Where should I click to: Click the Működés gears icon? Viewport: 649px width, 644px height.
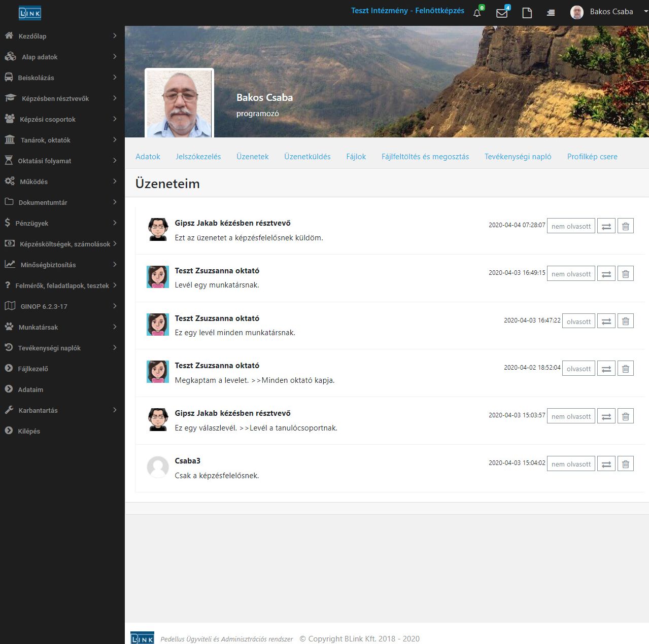(x=10, y=182)
